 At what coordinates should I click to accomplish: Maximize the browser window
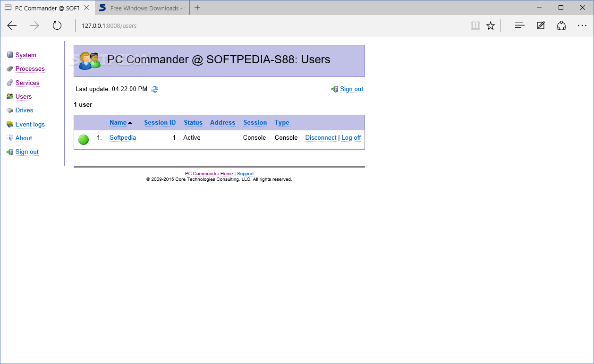tap(561, 8)
